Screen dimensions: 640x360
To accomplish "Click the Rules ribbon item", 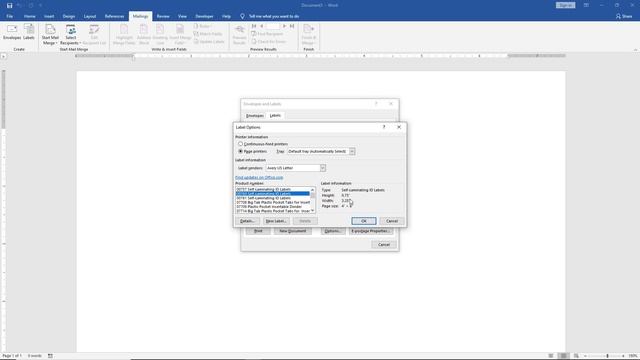I will (202, 26).
